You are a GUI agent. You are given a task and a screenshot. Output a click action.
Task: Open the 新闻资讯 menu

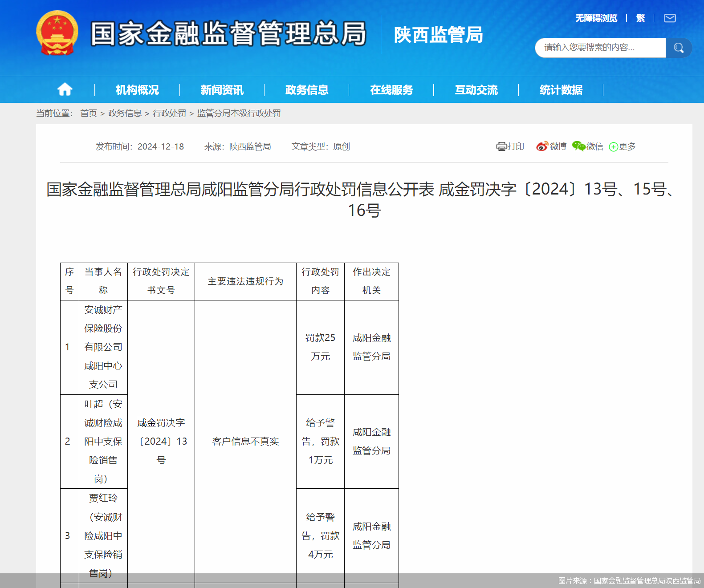[x=222, y=90]
